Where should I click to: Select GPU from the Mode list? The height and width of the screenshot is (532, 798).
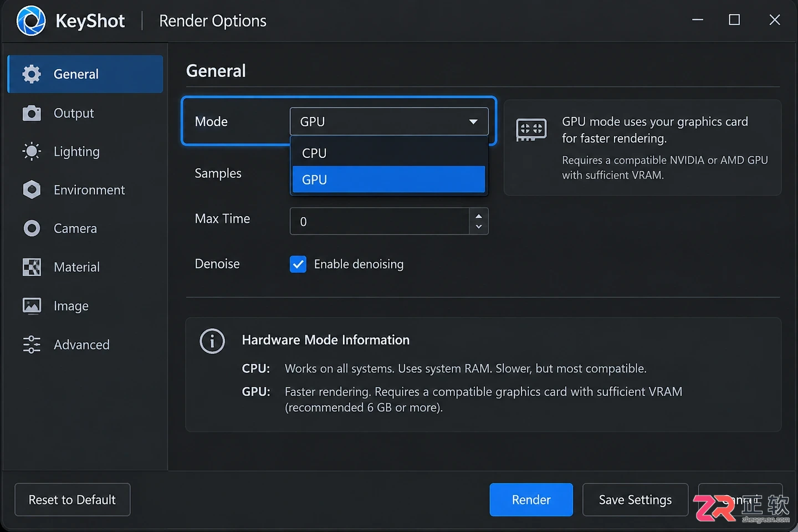[388, 180]
